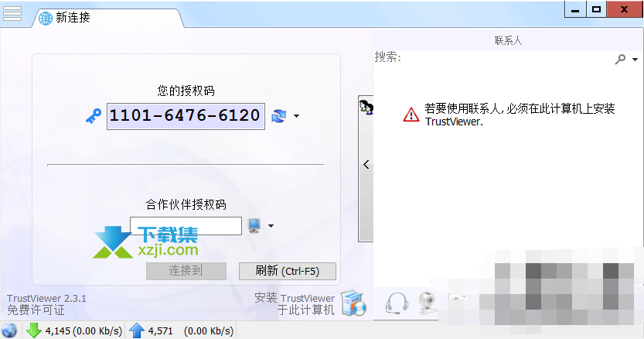The image size is (644, 339).
Task: Click the contacts people icon
Action: (x=366, y=107)
